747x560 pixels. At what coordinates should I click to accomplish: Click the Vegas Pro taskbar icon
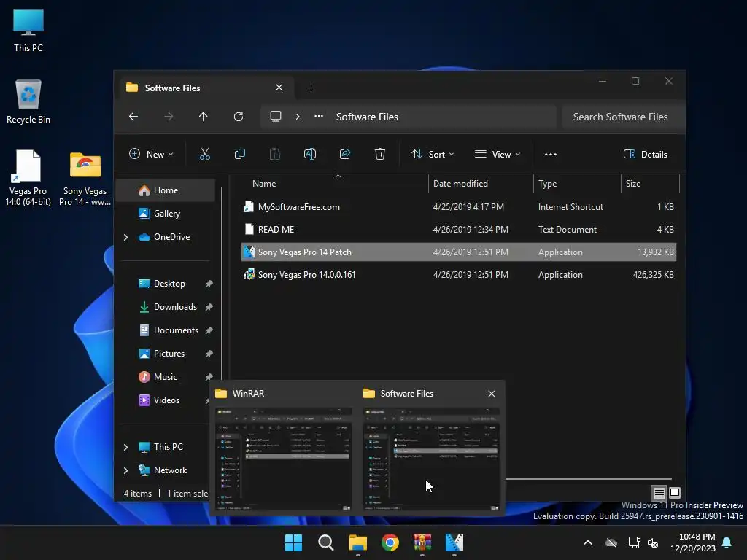point(454,542)
